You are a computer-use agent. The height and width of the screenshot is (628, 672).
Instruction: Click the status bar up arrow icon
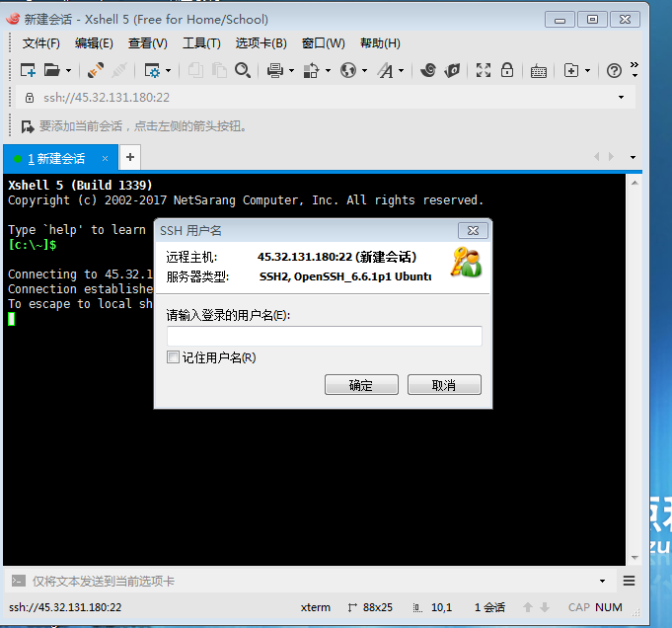coord(528,607)
